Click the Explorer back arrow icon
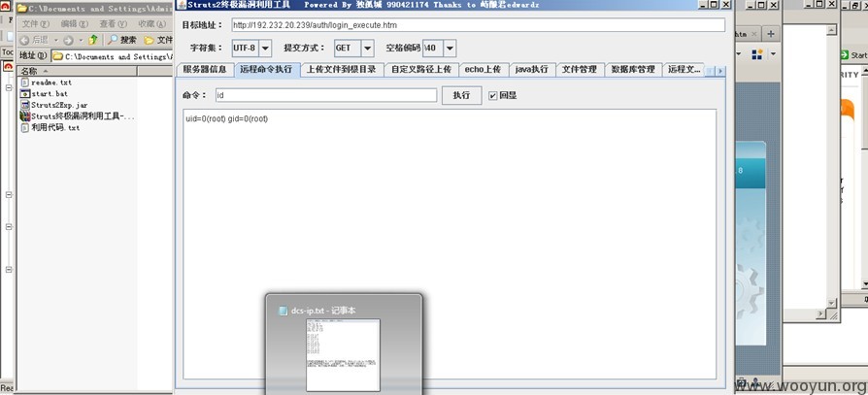Screen dimensions: 868x395 (x=24, y=41)
